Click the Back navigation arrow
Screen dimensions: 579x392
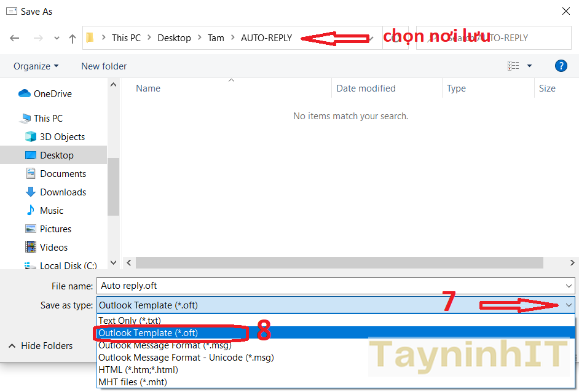(x=15, y=38)
